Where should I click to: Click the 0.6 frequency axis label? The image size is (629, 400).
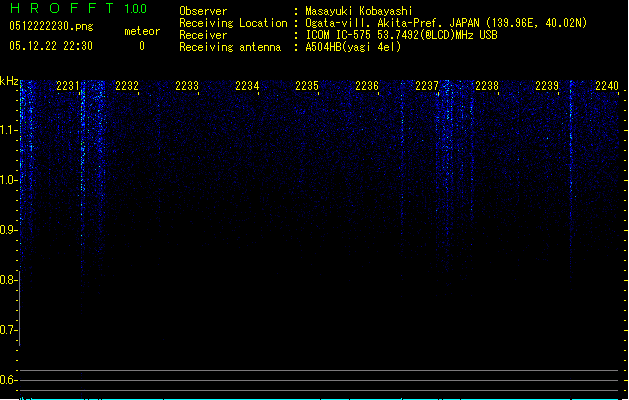[x=8, y=380]
